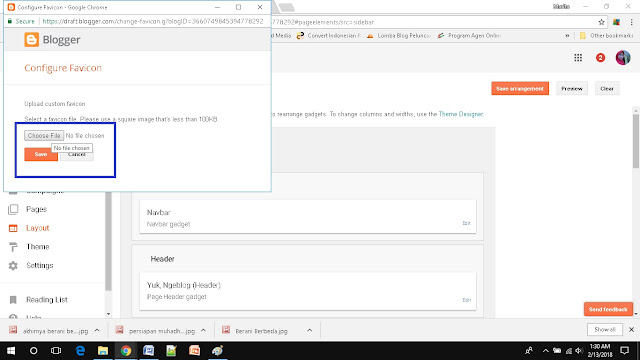Click the Secure lock icon in the popup address bar
Image resolution: width=640 pixels, height=360 pixels.
click(x=10, y=21)
